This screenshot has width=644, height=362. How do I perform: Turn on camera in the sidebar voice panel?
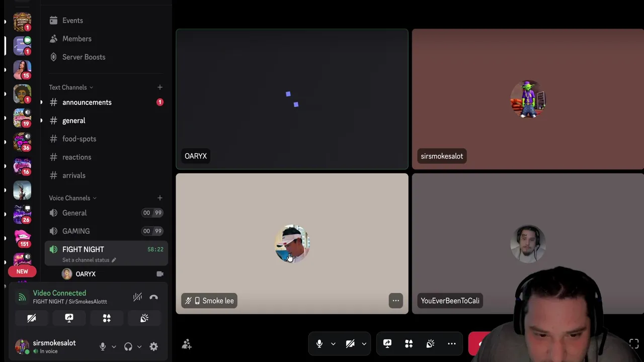[32, 318]
